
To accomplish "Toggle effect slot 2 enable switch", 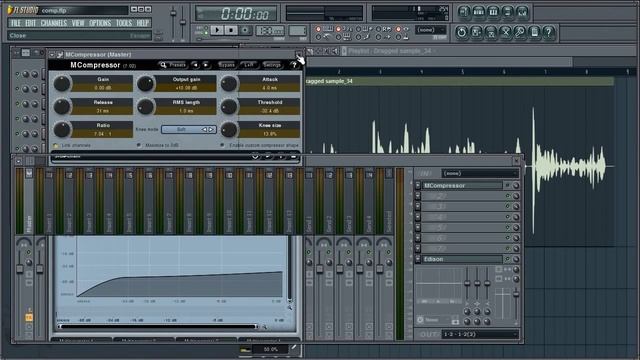I will point(508,196).
